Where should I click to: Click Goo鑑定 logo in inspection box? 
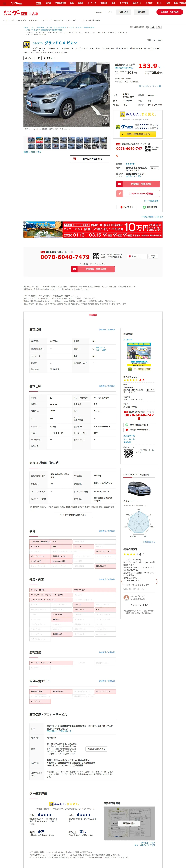click(125, 127)
